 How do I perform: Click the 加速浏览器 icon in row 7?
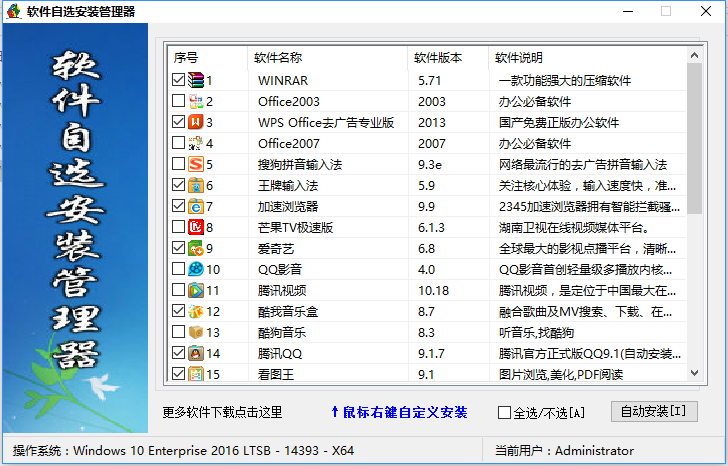(196, 206)
